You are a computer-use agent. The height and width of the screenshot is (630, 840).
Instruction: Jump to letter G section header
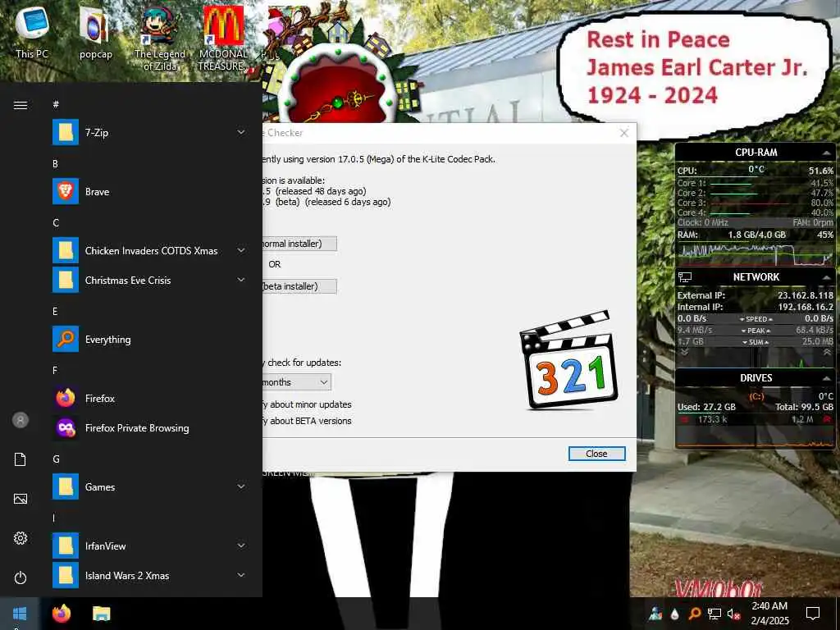pos(56,459)
